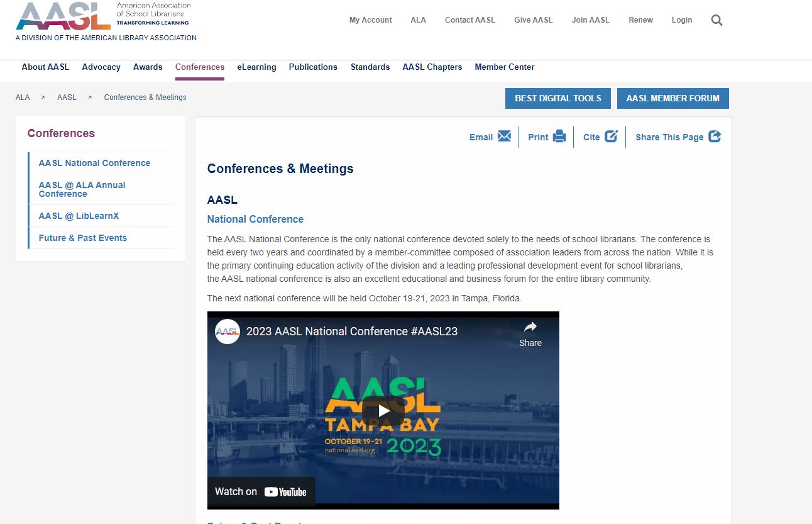This screenshot has height=524, width=812.
Task: Click the AASL channel avatar on video
Action: pyautogui.click(x=227, y=332)
